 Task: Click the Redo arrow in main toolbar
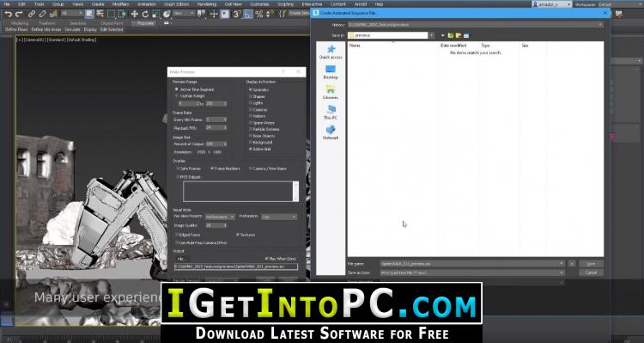tap(19, 14)
